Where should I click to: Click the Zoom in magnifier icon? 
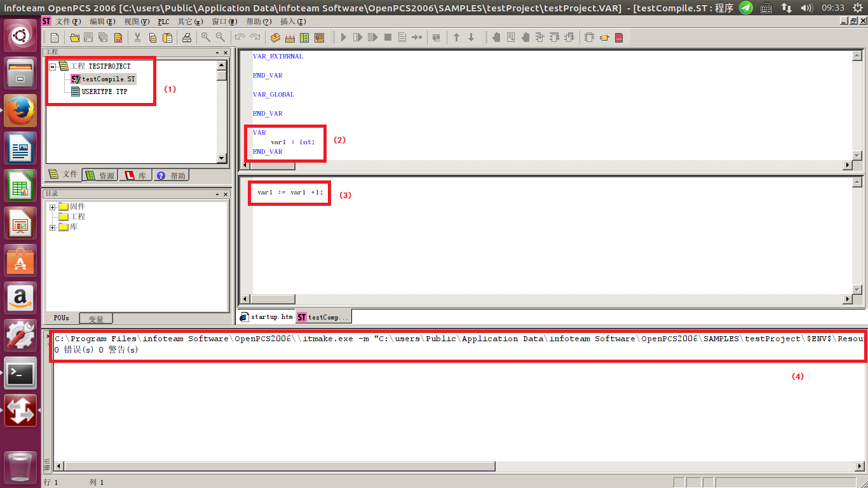pyautogui.click(x=205, y=37)
